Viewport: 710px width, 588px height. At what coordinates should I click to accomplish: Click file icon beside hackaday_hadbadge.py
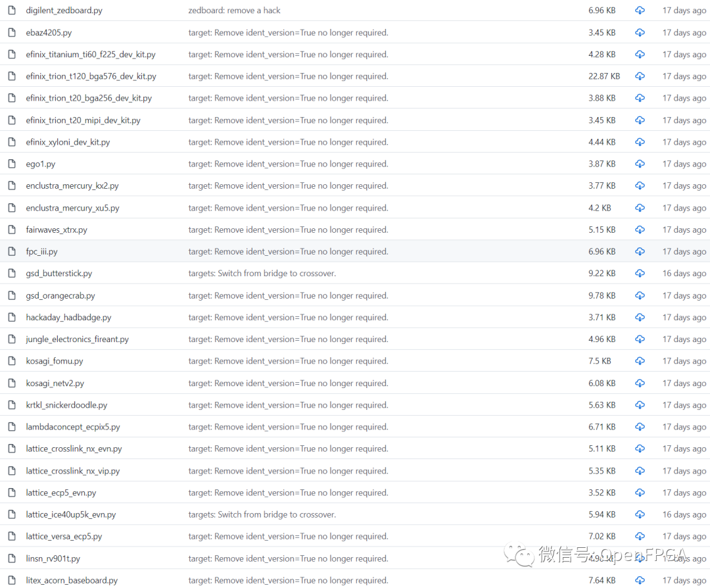coord(12,318)
